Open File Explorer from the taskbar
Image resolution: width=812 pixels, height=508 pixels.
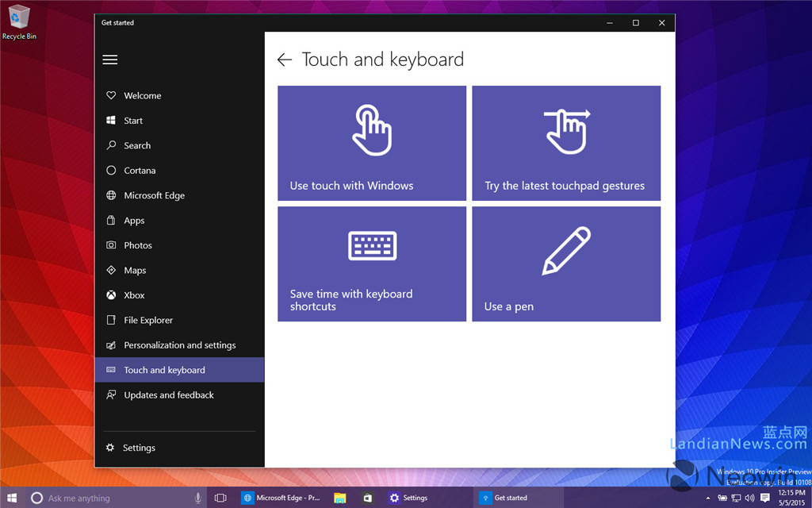pyautogui.click(x=339, y=498)
